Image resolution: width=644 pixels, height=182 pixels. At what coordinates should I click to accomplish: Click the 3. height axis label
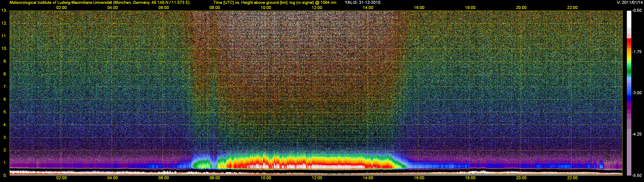5,137
